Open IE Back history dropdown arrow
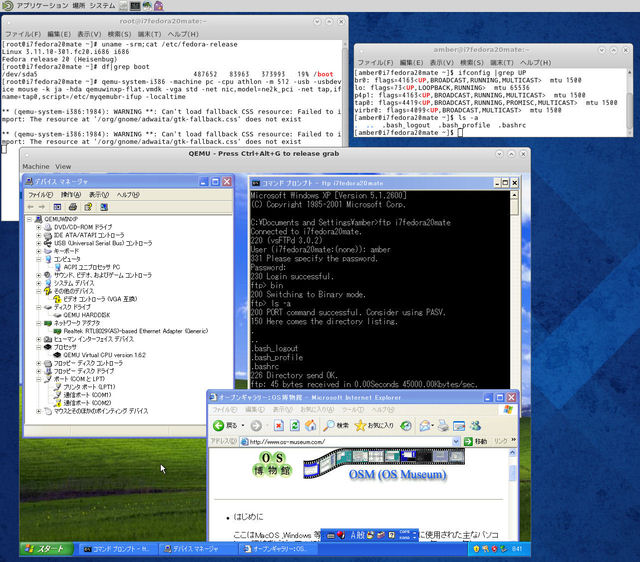 (243, 426)
